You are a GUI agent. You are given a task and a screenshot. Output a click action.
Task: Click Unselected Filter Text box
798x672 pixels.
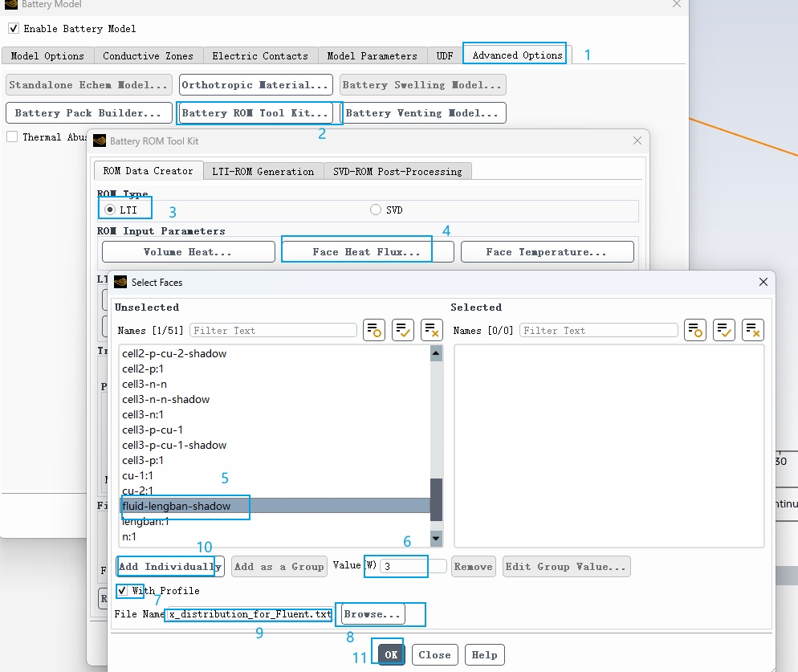[273, 330]
